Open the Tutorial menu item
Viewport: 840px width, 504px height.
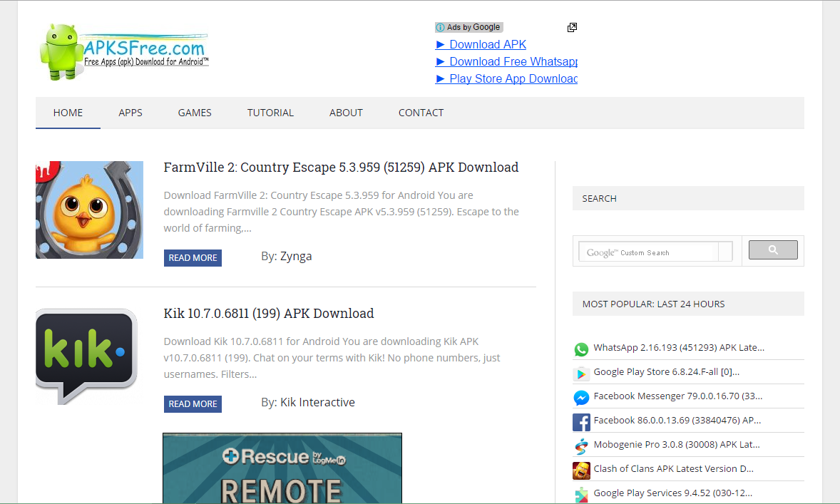point(270,113)
